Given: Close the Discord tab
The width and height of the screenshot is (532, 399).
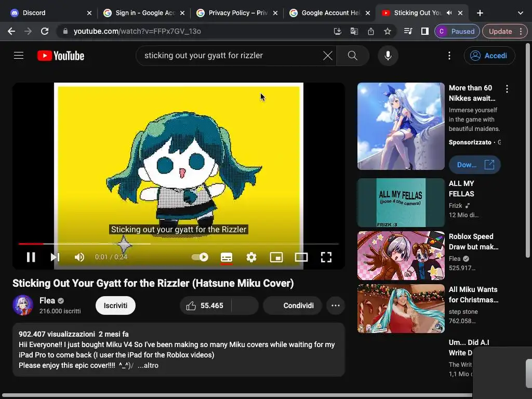Looking at the screenshot, I should (x=89, y=13).
